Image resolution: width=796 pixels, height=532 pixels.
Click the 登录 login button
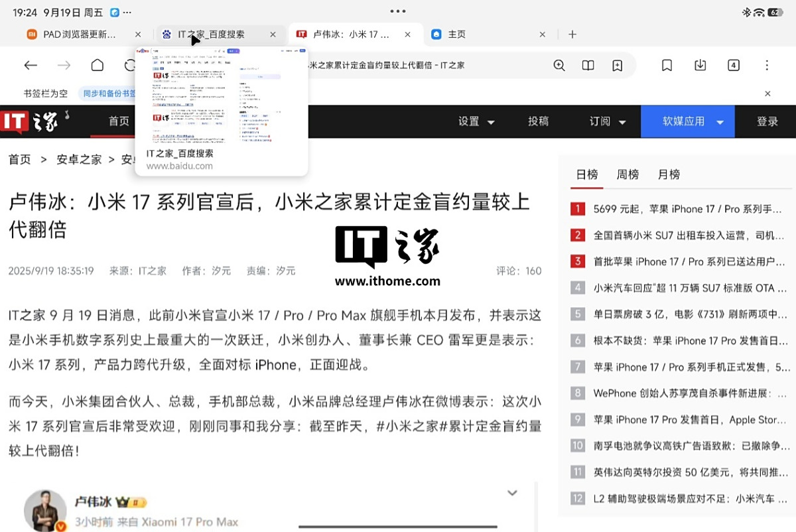coord(767,121)
